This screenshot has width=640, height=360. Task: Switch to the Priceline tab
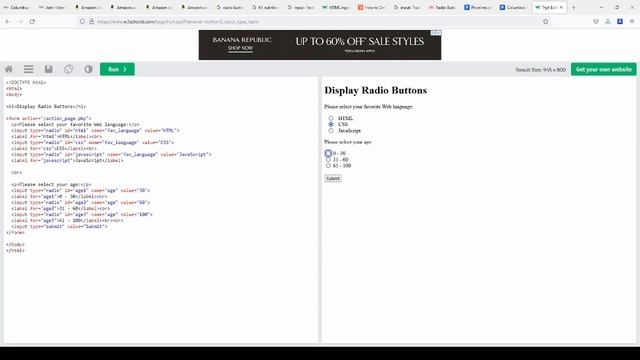[x=477, y=7]
